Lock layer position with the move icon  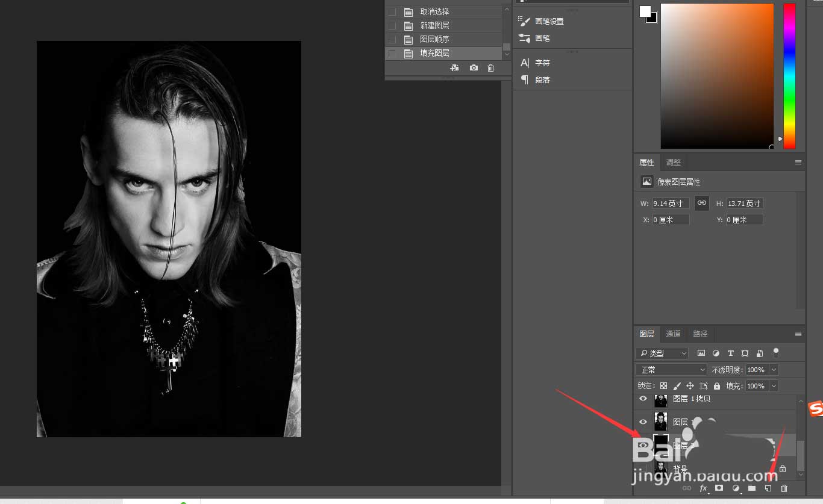click(x=690, y=386)
